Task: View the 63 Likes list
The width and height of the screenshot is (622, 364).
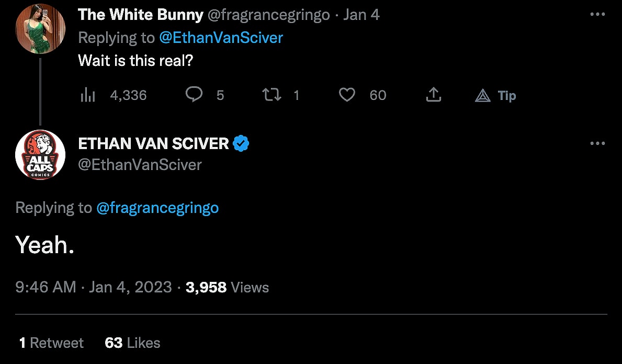Action: click(x=132, y=343)
